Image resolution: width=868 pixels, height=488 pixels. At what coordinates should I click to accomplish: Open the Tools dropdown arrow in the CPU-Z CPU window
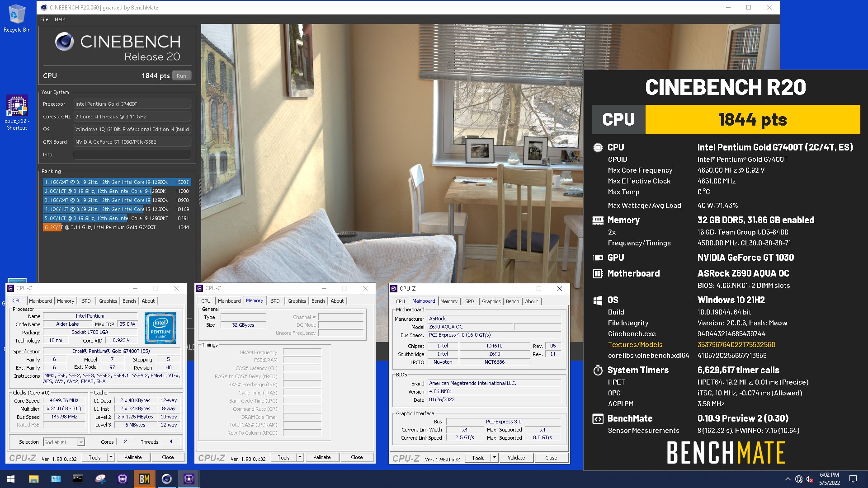[x=111, y=457]
